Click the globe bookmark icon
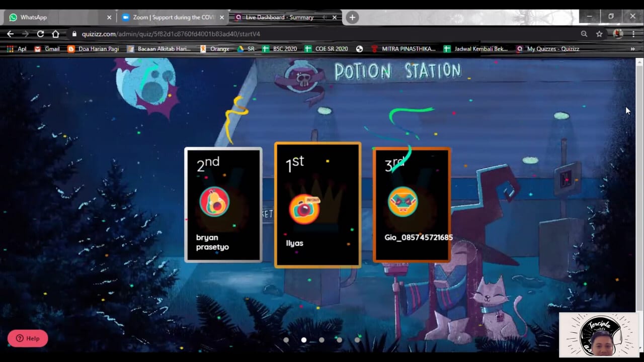 [359, 49]
